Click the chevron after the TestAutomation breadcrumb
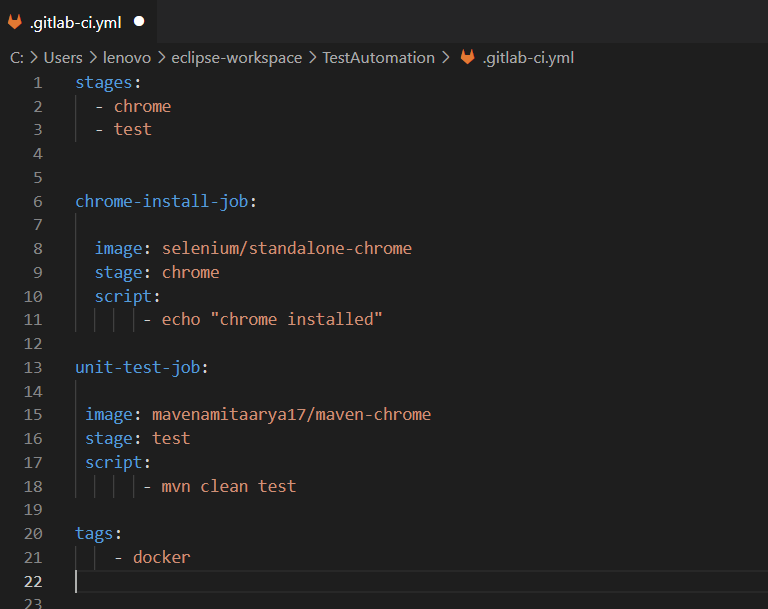The width and height of the screenshot is (768, 609). (x=445, y=58)
